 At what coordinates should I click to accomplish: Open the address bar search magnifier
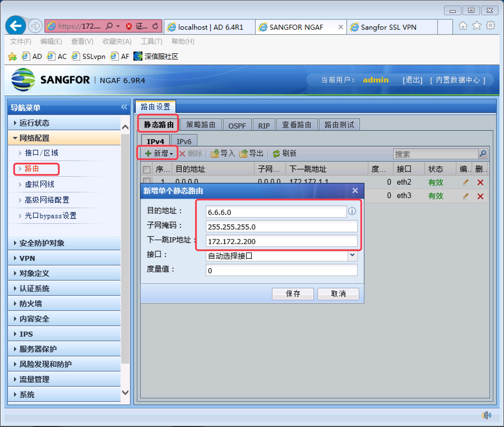click(109, 26)
